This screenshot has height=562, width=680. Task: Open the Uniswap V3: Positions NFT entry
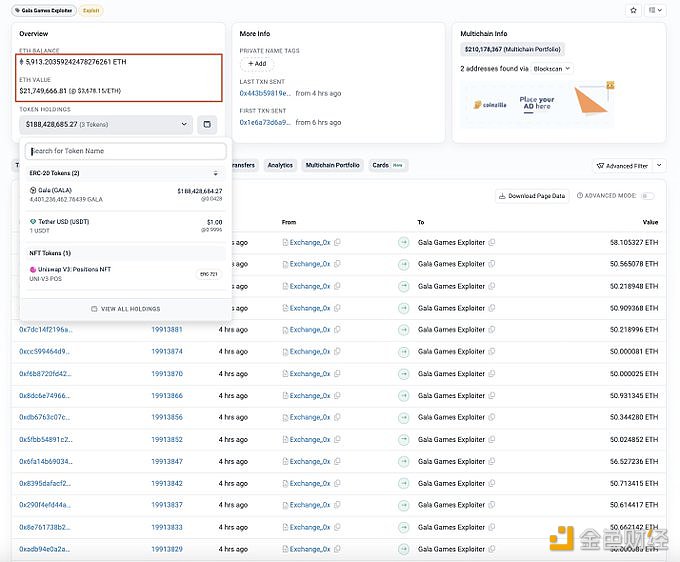(126, 274)
